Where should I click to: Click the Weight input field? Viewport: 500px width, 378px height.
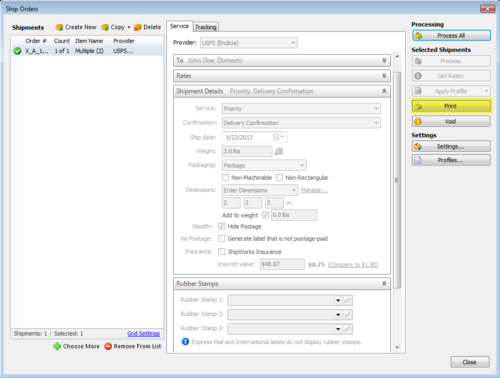[247, 151]
